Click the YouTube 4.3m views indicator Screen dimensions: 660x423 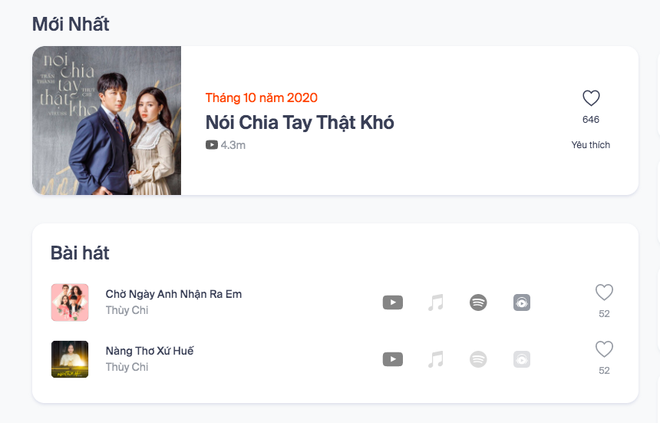225,145
